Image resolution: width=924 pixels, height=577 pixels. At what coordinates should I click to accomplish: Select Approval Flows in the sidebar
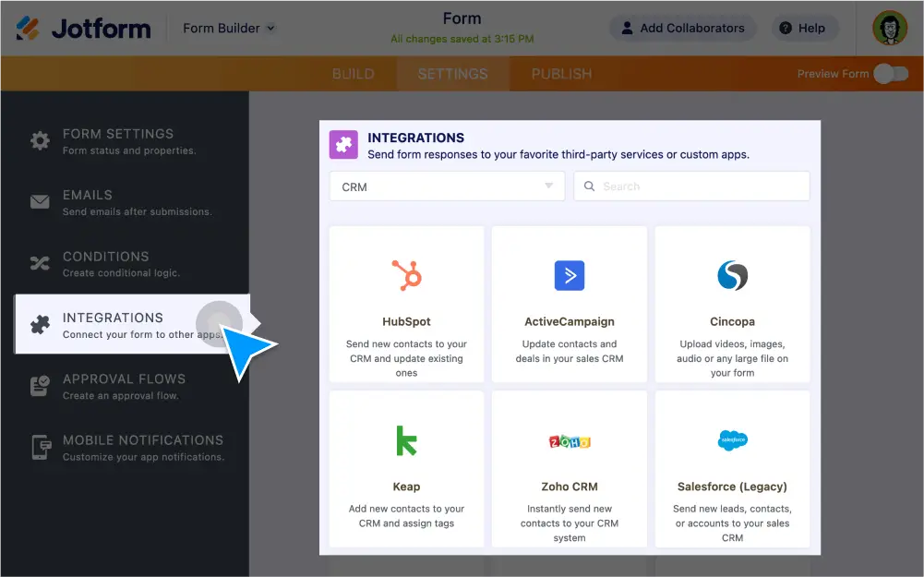[x=40, y=385]
